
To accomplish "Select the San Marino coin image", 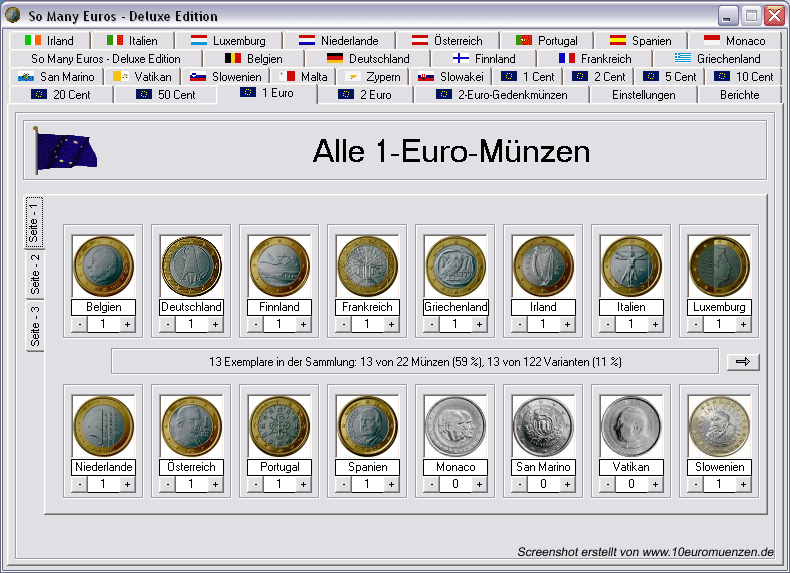I will (543, 426).
